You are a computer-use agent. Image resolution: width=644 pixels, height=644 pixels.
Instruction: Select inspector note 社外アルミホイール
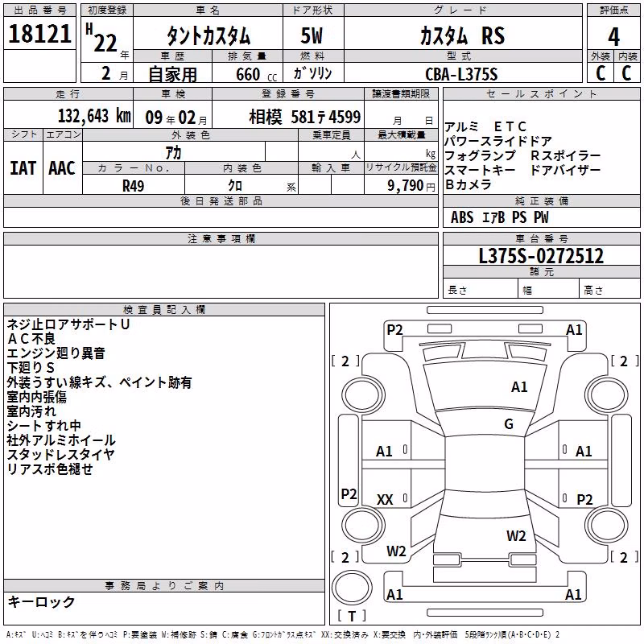(x=61, y=440)
